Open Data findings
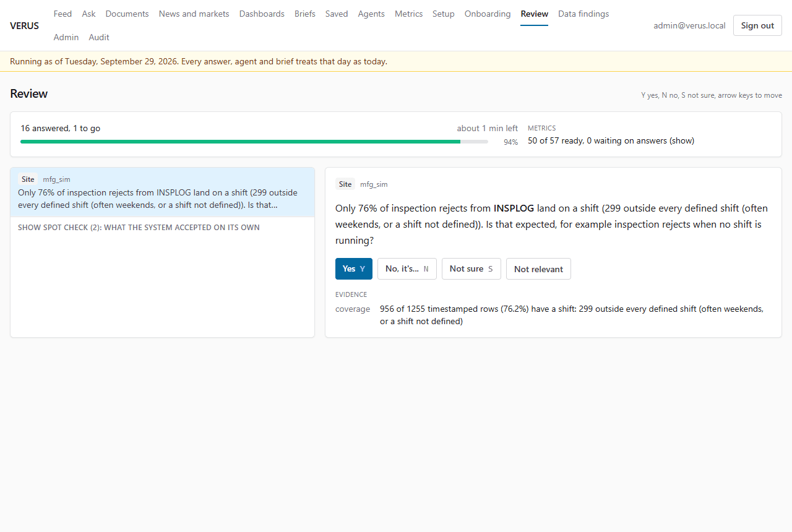The image size is (792, 532). (x=583, y=14)
